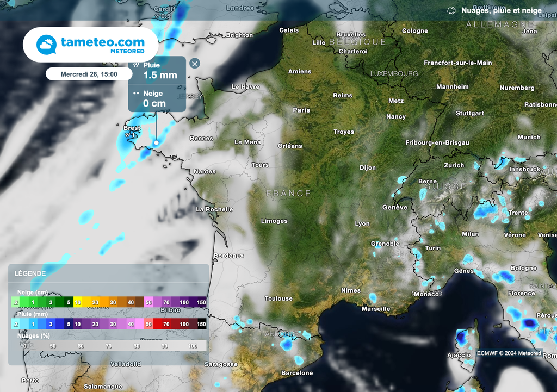Click the tameteo.com cloud logo icon
This screenshot has height=392, width=557.
coord(47,45)
